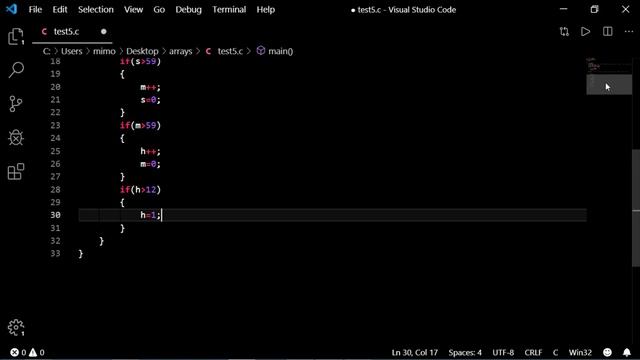The width and height of the screenshot is (640, 360).
Task: Select language mode C in status bar
Action: coord(555,352)
